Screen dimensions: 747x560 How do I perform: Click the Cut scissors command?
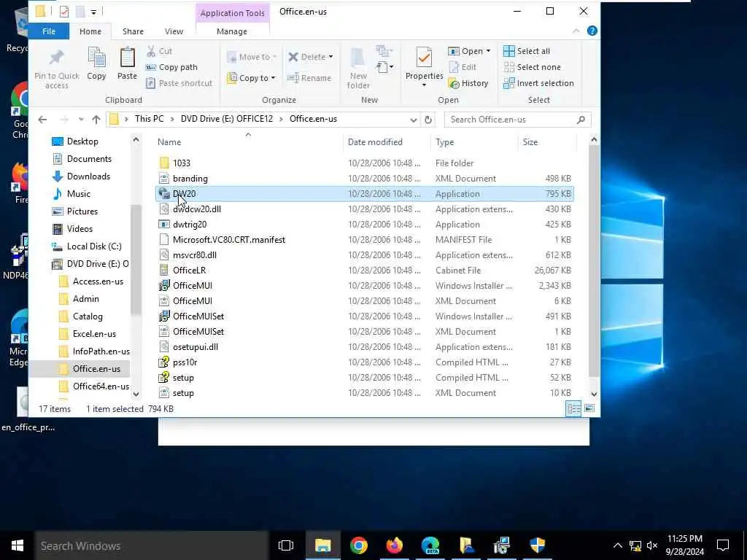coord(160,51)
